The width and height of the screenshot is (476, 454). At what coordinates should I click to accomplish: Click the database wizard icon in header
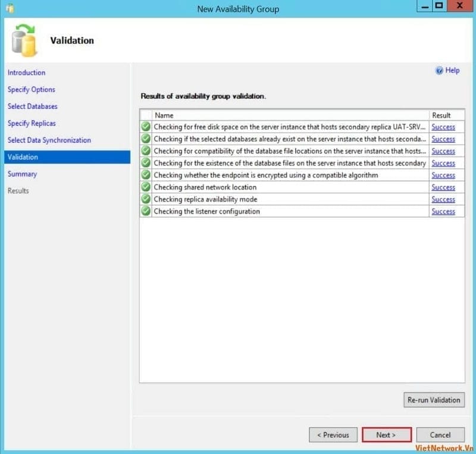pos(24,39)
